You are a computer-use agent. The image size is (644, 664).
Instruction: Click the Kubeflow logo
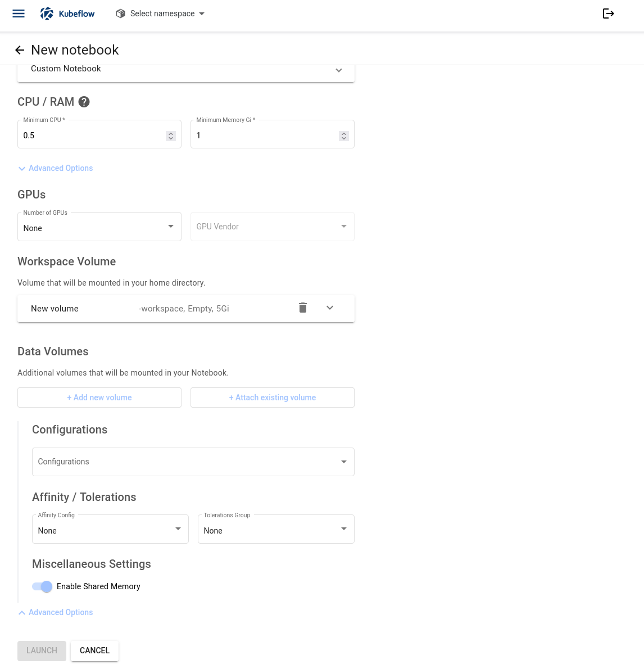coord(67,13)
